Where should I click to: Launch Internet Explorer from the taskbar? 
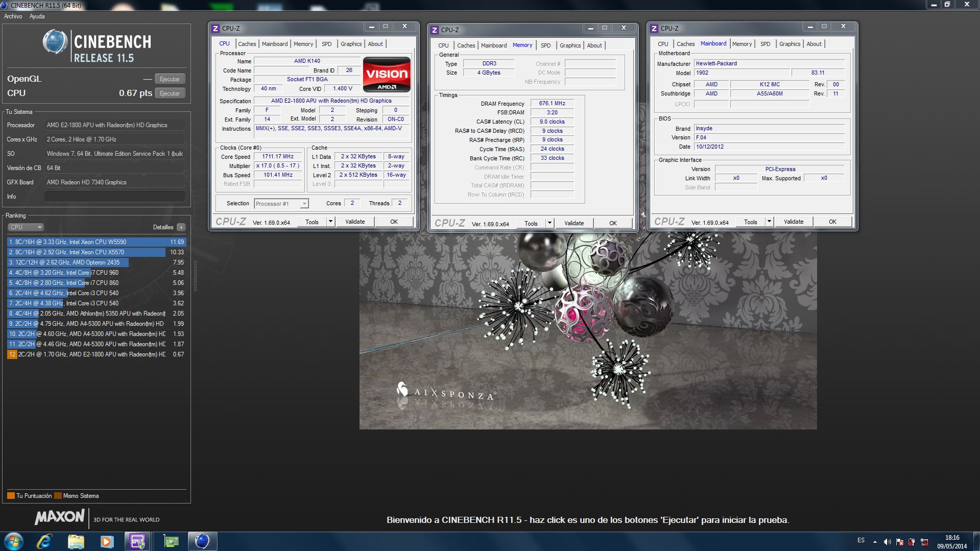tap(45, 541)
